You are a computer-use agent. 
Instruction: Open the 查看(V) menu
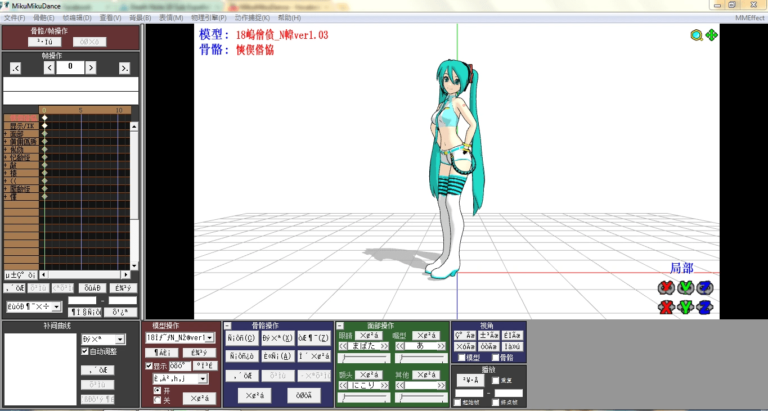point(110,18)
